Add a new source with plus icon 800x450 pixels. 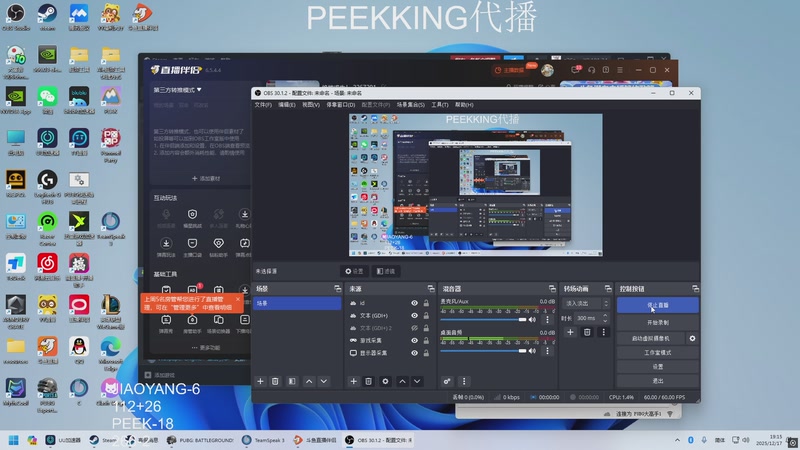point(353,381)
